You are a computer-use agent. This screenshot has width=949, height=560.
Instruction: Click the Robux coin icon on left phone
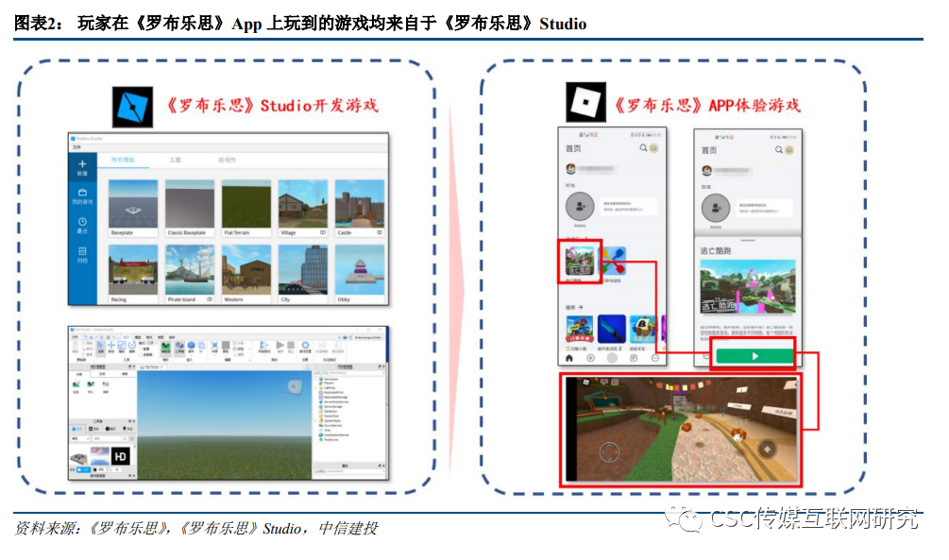point(653,148)
